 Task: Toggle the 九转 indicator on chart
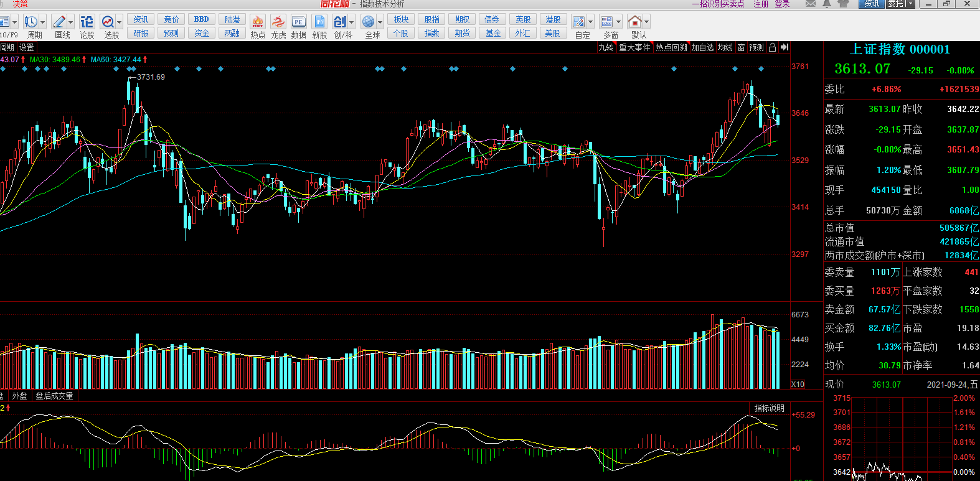pos(606,47)
